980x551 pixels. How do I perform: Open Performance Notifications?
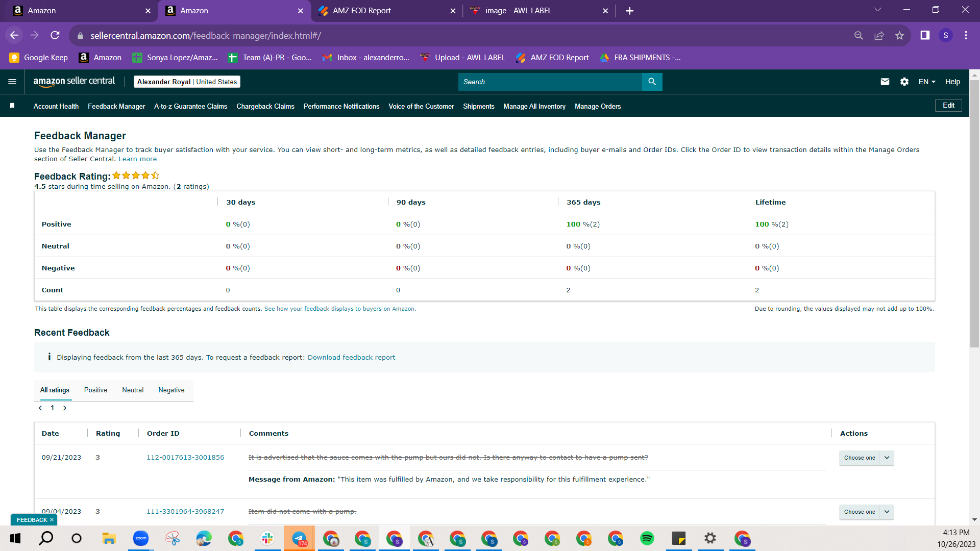pyautogui.click(x=341, y=106)
